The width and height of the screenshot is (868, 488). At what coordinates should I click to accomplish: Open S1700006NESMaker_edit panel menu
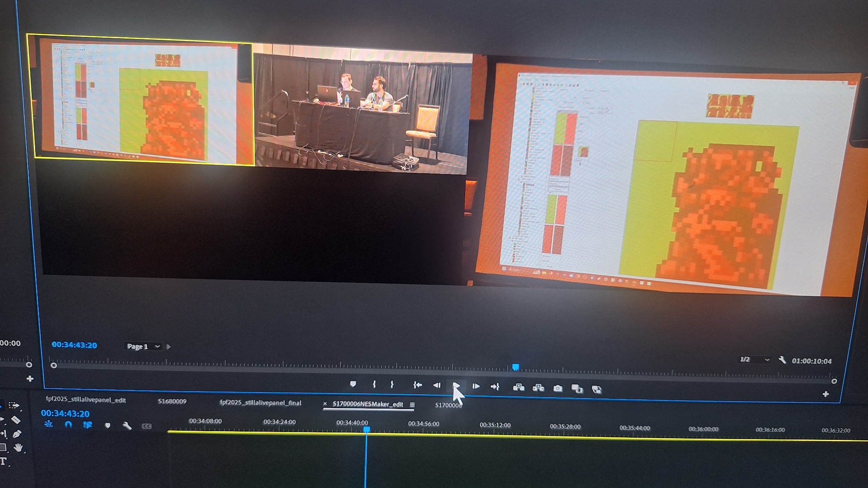pos(412,405)
